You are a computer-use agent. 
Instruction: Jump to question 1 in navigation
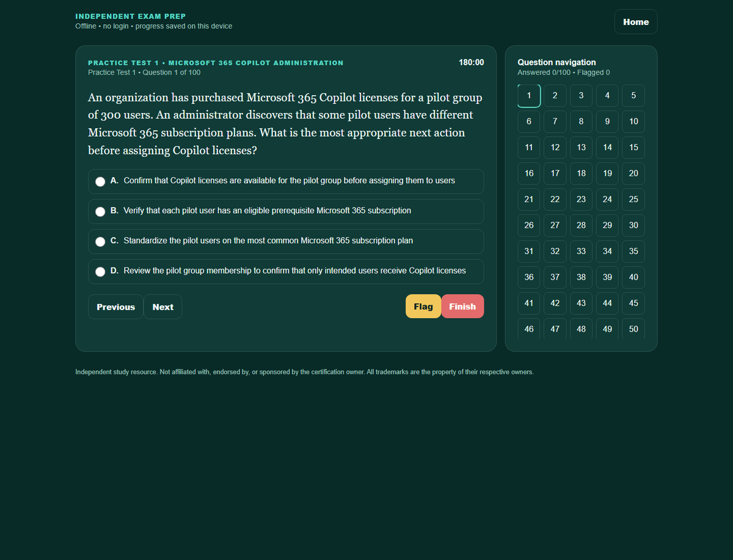(529, 95)
